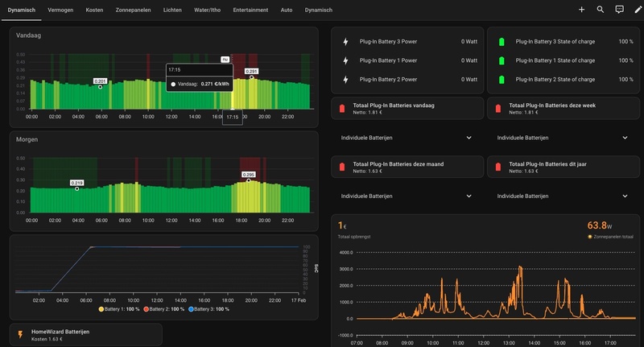Click the orange flash icon of HomeWizard Batterijen
Screen dimensions: 644x347
point(20,334)
